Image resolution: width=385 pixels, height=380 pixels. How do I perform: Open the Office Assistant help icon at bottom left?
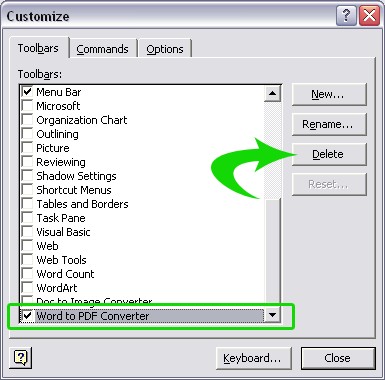tap(21, 358)
